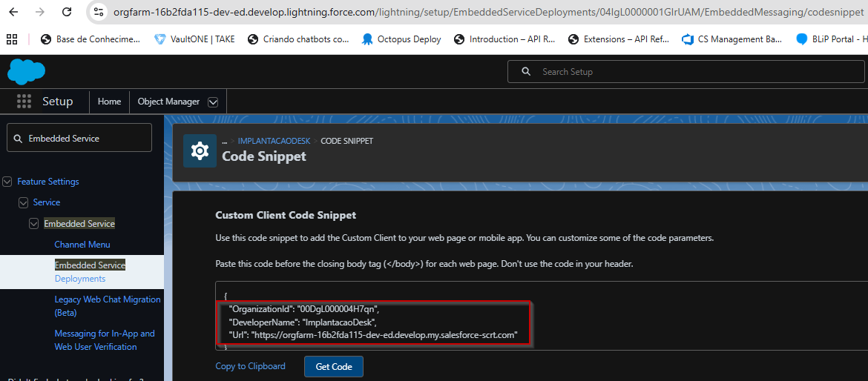Open the App Launcher grid icon
868x381 pixels.
[24, 102]
